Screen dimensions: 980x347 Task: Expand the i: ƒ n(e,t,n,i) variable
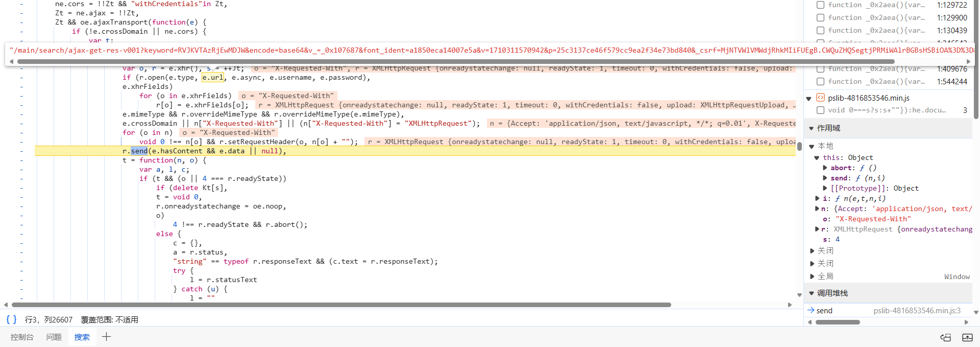pyautogui.click(x=817, y=198)
